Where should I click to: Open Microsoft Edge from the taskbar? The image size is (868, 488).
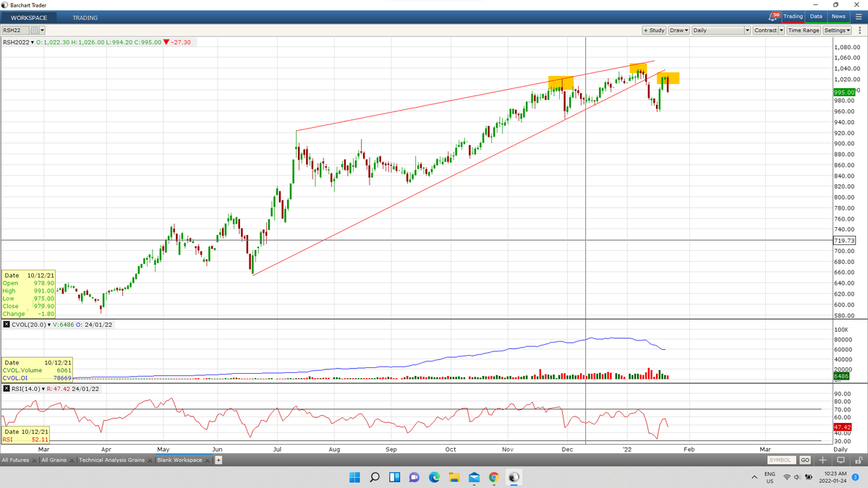[434, 477]
